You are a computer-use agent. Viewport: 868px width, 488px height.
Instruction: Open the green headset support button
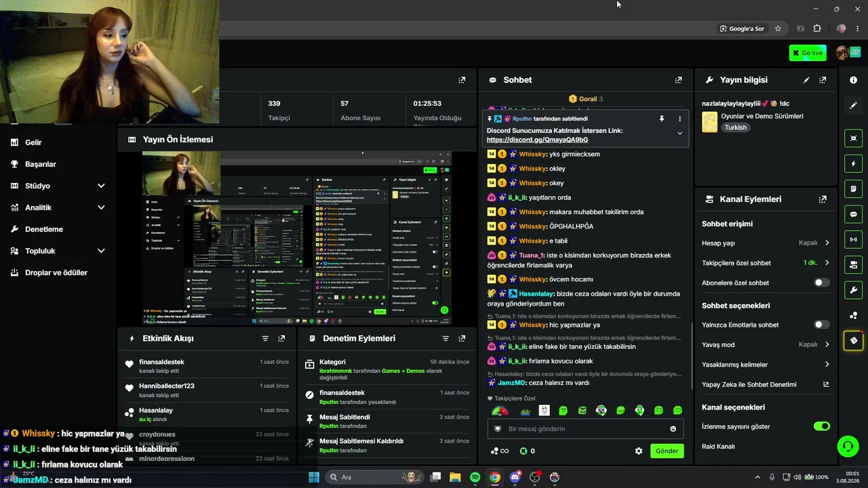tap(848, 446)
